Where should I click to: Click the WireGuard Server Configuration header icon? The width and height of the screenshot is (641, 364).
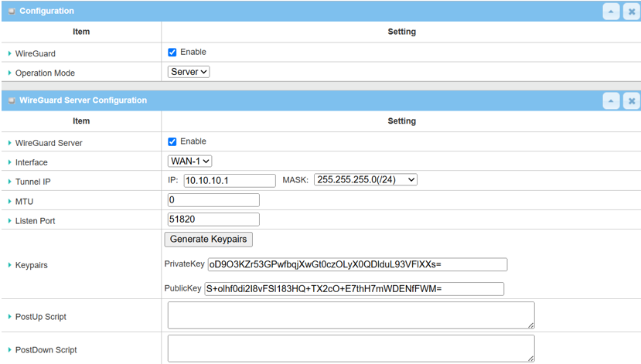[12, 100]
